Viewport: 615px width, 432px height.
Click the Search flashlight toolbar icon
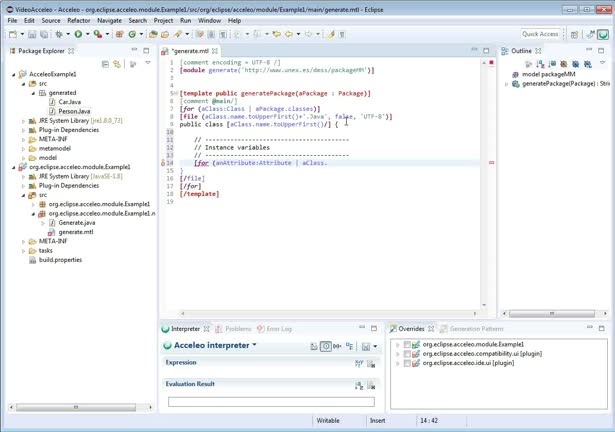(x=178, y=35)
